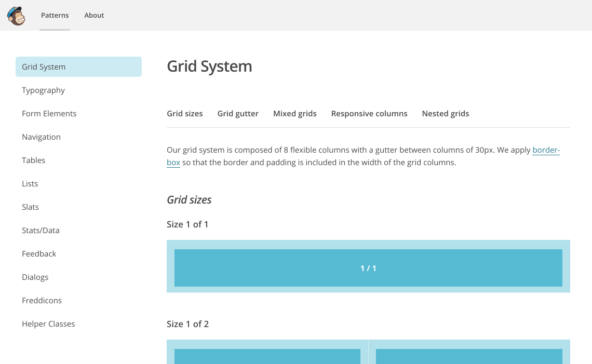Viewport: 592px width, 364px height.
Task: Go to Typography in the sidebar
Action: 44,90
